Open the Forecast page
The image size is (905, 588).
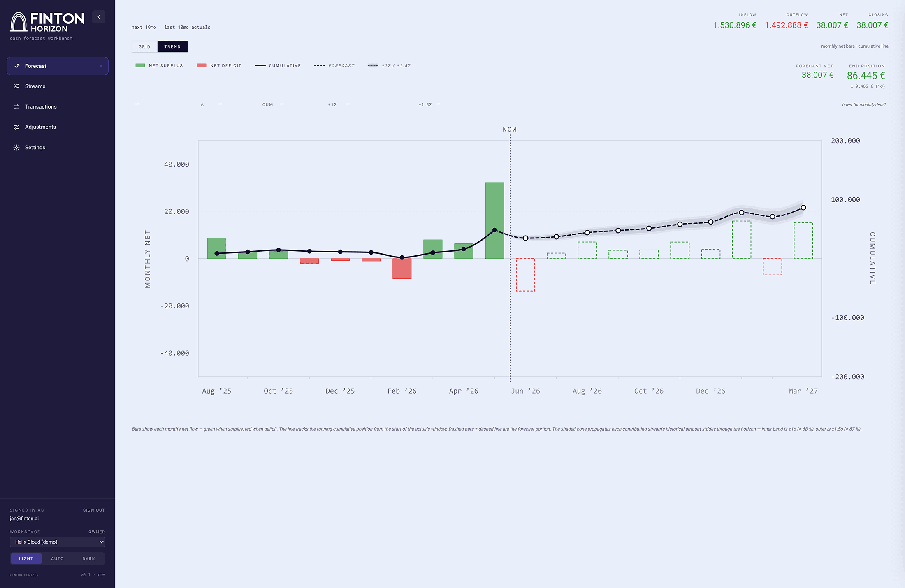[x=58, y=66]
